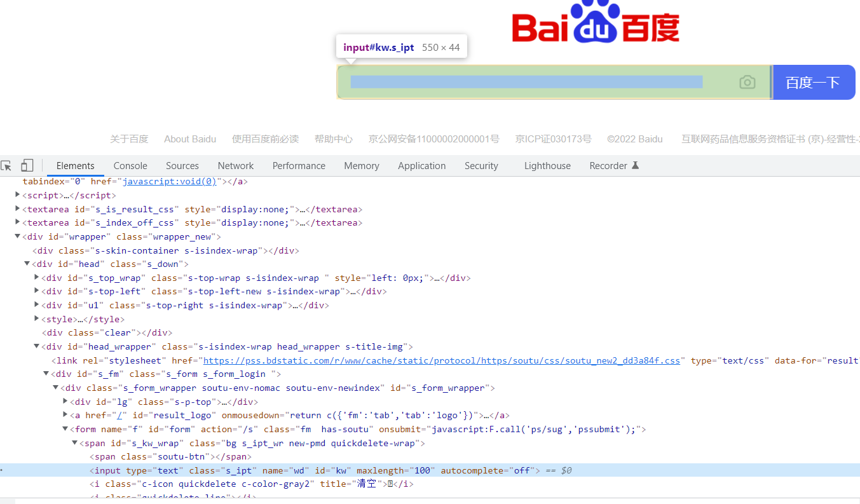This screenshot has width=860, height=504.
Task: Expand the div#u1 node
Action: [37, 305]
